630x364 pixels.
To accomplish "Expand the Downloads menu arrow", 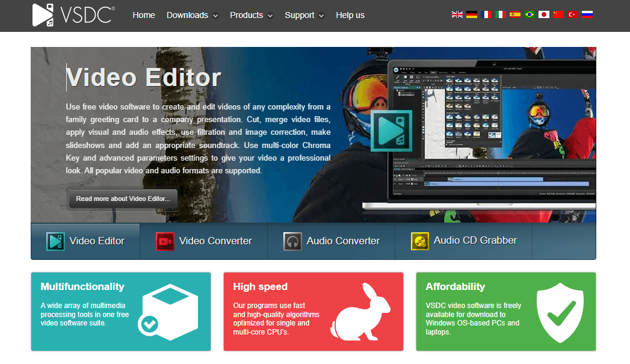I will [x=215, y=16].
